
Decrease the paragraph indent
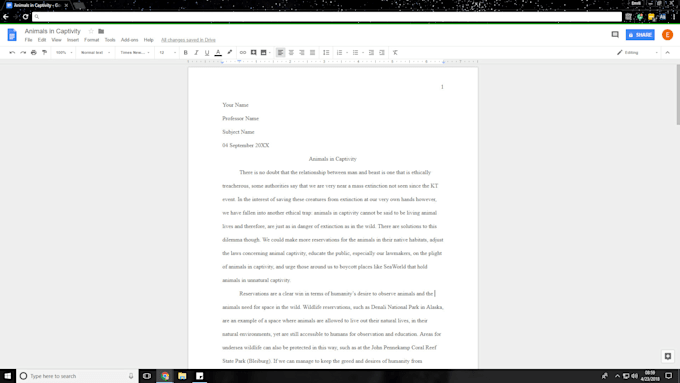(371, 52)
